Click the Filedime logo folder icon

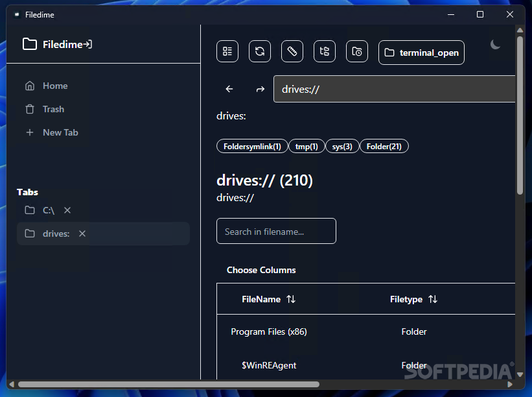[x=30, y=44]
